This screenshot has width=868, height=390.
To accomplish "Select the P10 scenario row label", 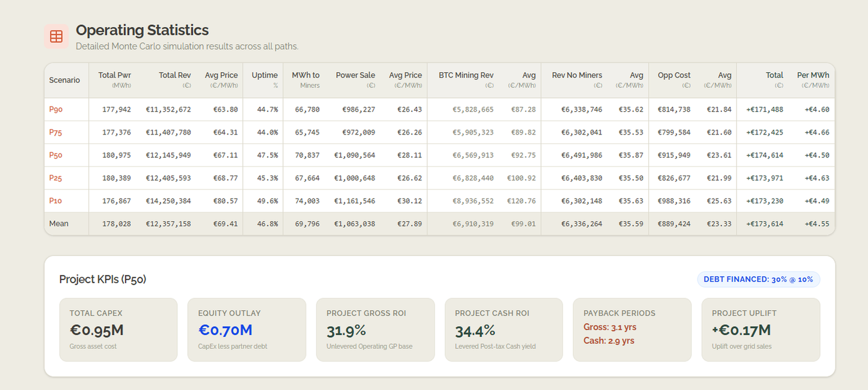I will tap(55, 201).
